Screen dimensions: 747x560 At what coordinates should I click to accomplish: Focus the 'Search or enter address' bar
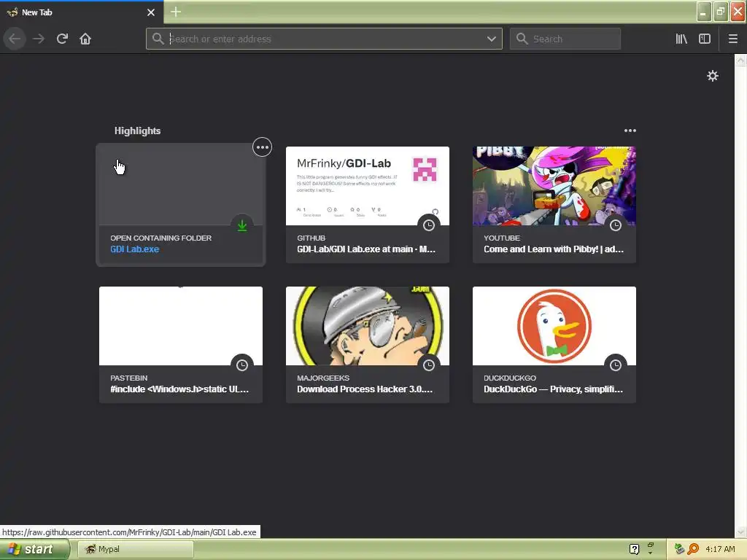point(324,39)
